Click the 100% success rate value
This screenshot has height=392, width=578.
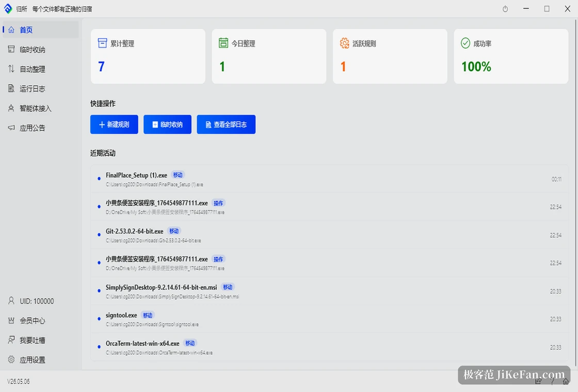click(476, 67)
